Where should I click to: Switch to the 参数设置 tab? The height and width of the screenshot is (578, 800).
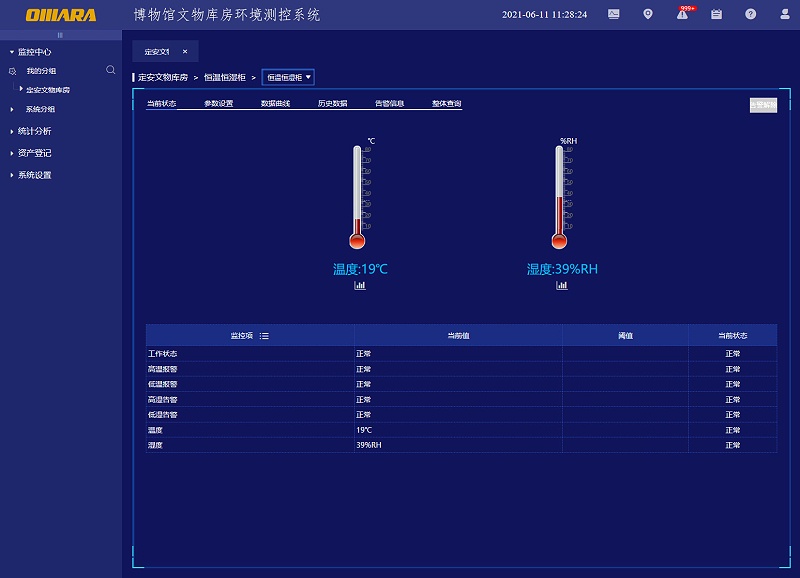[x=218, y=103]
